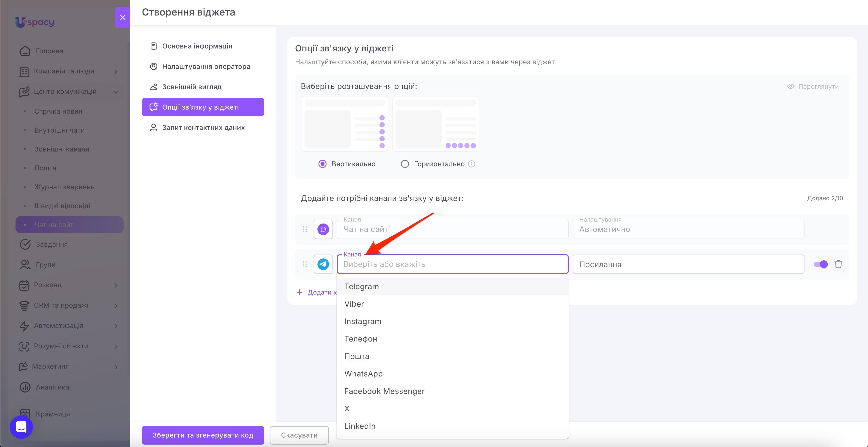Screen dimensions: 868x447
Task: Click the info icon near Горизонтально
Action: click(472, 164)
